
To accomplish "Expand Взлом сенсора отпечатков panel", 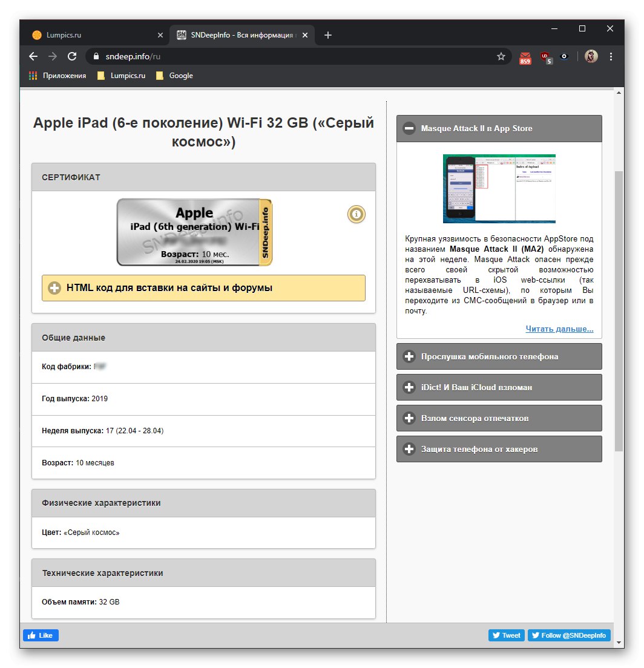I will [x=499, y=418].
